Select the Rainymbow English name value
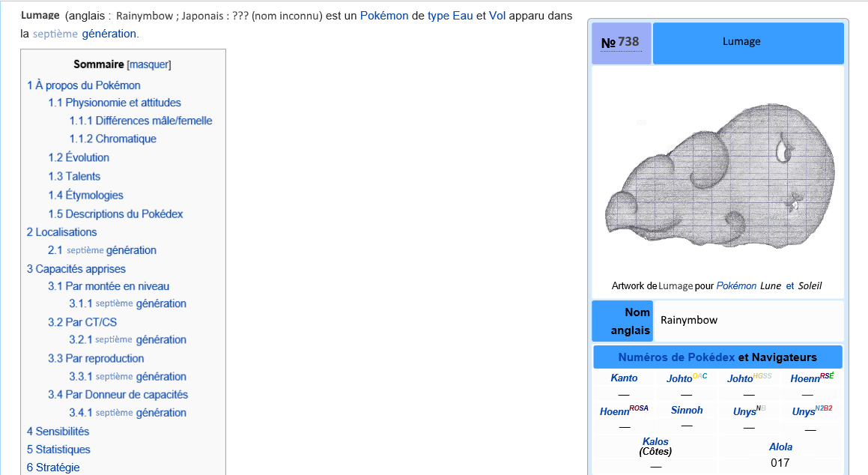Viewport: 868px width, 475px height. coord(689,320)
